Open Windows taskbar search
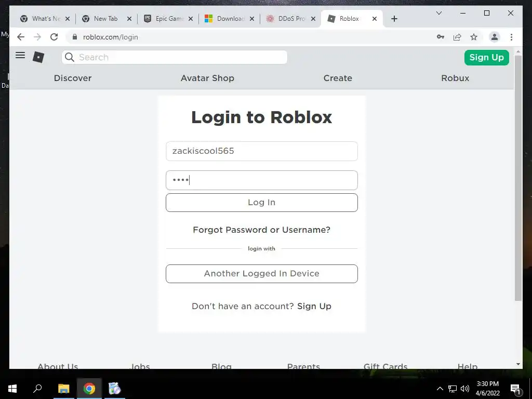The width and height of the screenshot is (532, 399). (x=37, y=389)
